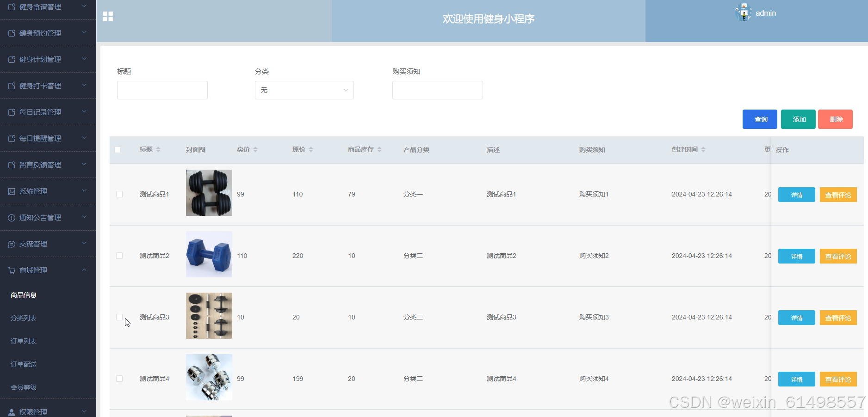Open 留言反馈管理 menu label
The height and width of the screenshot is (417, 868).
[x=40, y=165]
